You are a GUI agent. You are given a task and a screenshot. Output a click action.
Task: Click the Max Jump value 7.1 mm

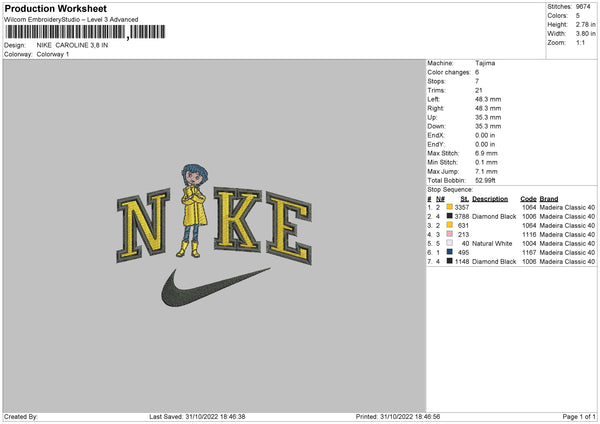486,171
